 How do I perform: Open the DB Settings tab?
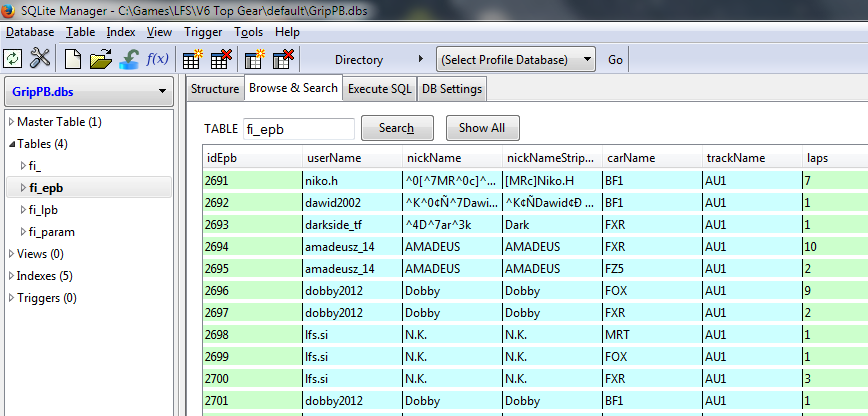(x=452, y=89)
